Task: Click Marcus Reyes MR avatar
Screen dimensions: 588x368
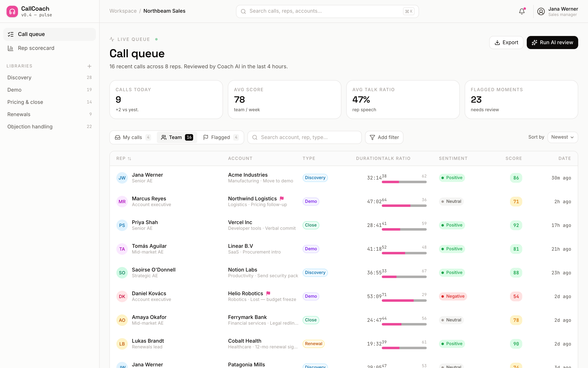Action: click(x=122, y=202)
